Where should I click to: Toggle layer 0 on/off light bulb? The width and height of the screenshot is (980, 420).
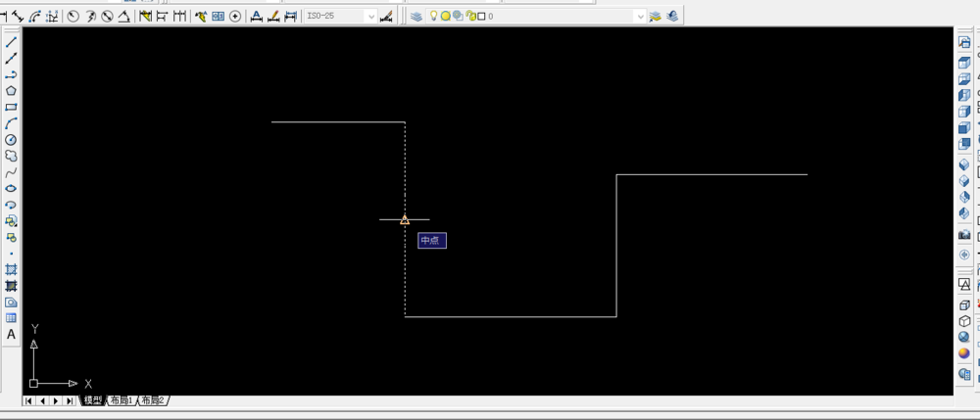click(434, 17)
